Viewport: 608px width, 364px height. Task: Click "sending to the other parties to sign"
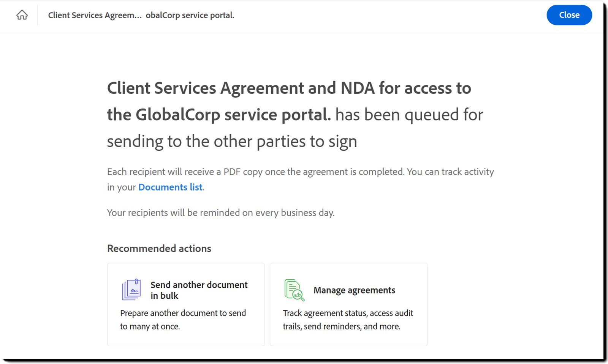(232, 142)
